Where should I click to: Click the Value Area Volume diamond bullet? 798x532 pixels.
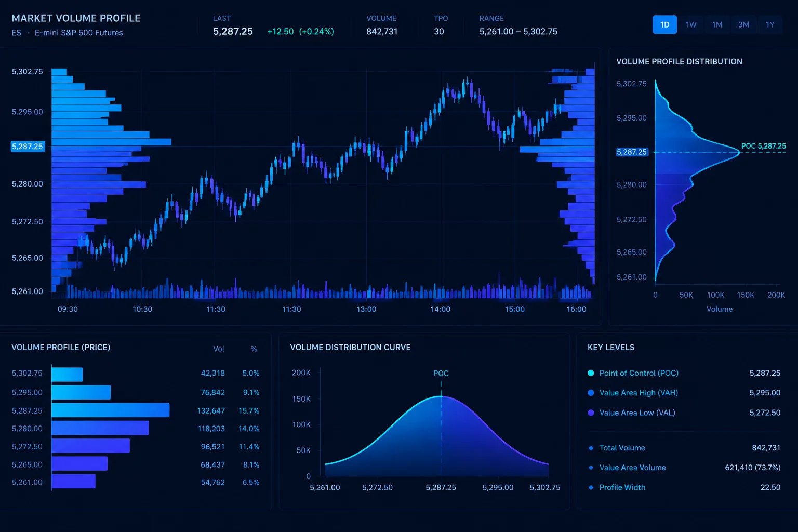point(591,468)
